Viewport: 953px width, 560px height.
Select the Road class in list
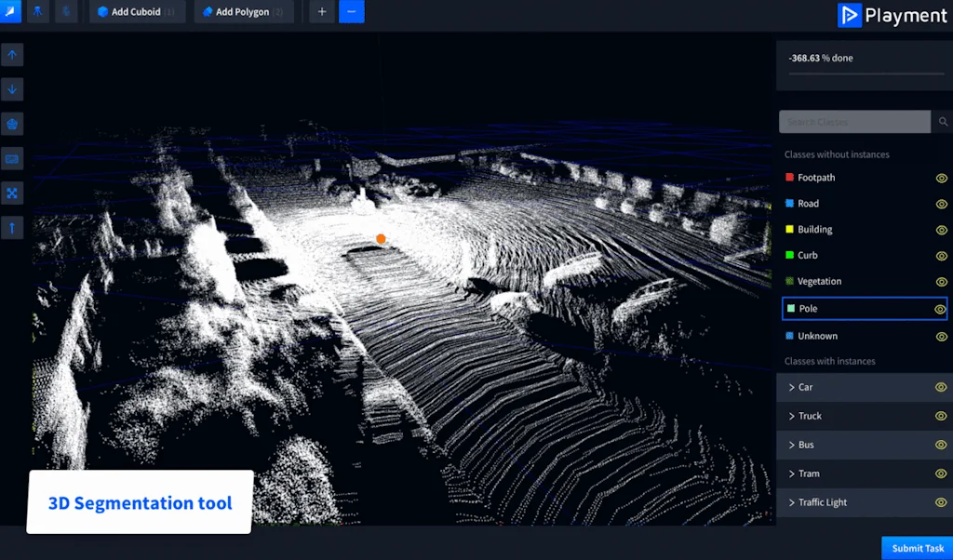tap(808, 204)
